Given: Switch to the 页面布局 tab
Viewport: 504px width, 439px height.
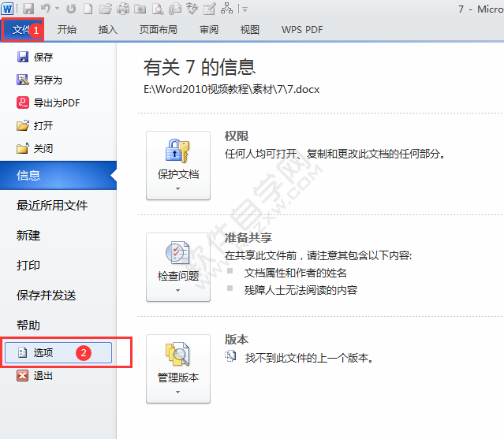Looking at the screenshot, I should point(159,29).
